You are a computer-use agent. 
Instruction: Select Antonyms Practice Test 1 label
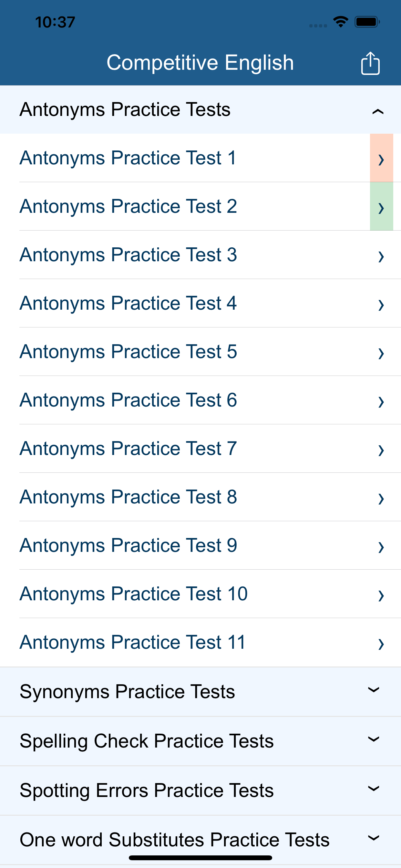[128, 158]
